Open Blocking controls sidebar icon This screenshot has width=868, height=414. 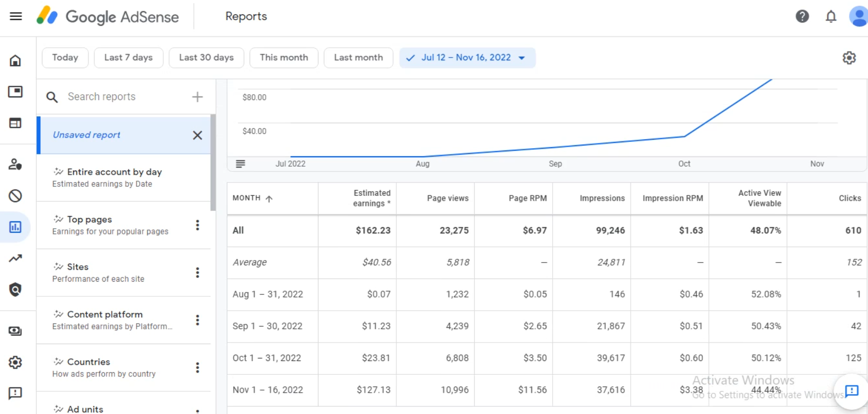[x=15, y=196]
